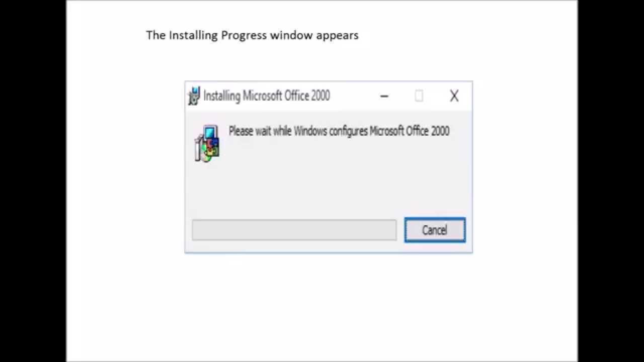Close the installer window with the X
Viewport: 644px width, 362px height.
tap(454, 96)
